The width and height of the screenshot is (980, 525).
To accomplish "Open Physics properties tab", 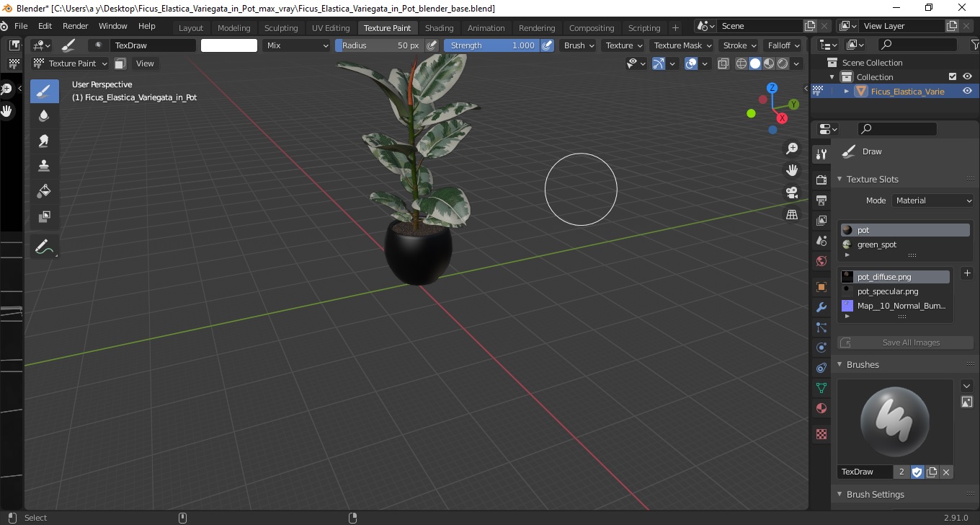I will tap(821, 348).
